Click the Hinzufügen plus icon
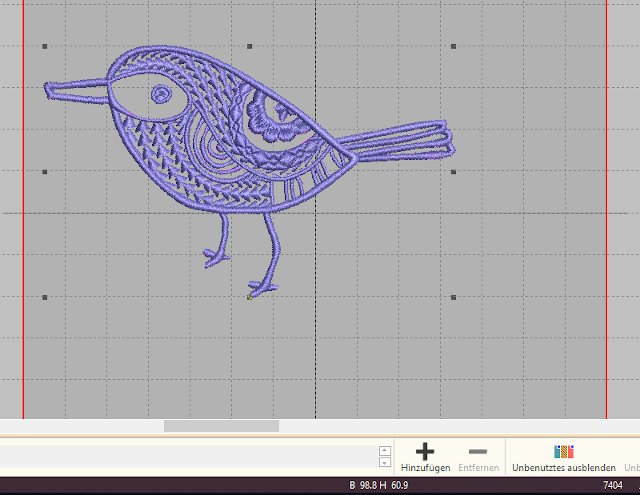640x495 pixels. (425, 451)
